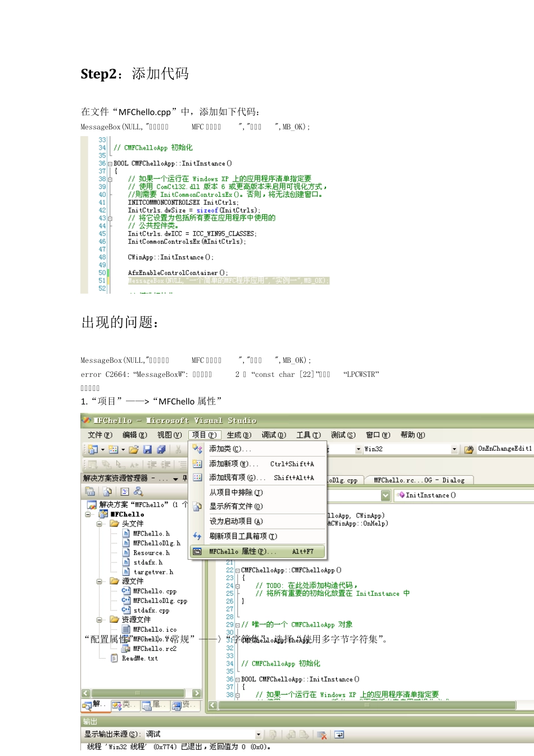Click the View Code icon in Solution Explorer
The width and height of the screenshot is (534, 756).
(125, 491)
